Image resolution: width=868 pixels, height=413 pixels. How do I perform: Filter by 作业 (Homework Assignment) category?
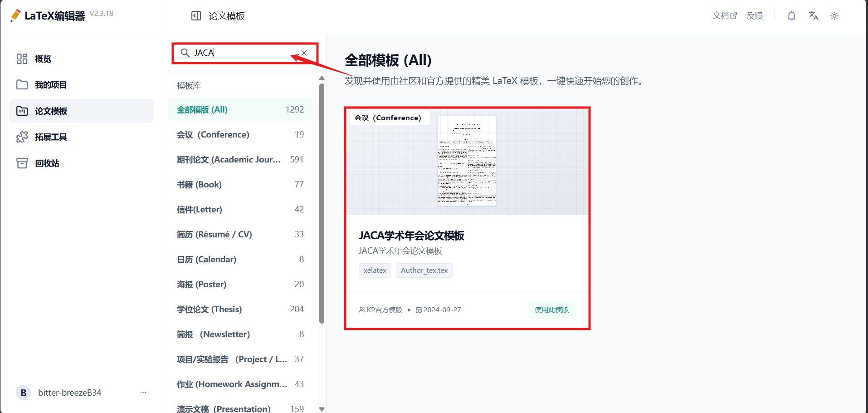(x=240, y=384)
